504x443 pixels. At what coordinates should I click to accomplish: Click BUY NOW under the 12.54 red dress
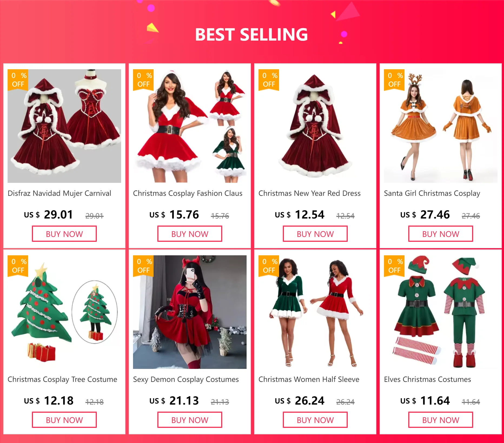[x=315, y=234]
